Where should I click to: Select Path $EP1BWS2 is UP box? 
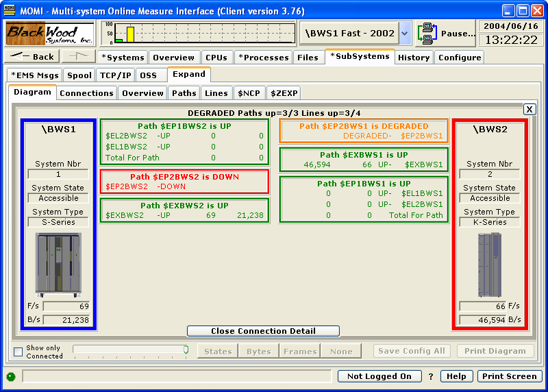(x=184, y=142)
